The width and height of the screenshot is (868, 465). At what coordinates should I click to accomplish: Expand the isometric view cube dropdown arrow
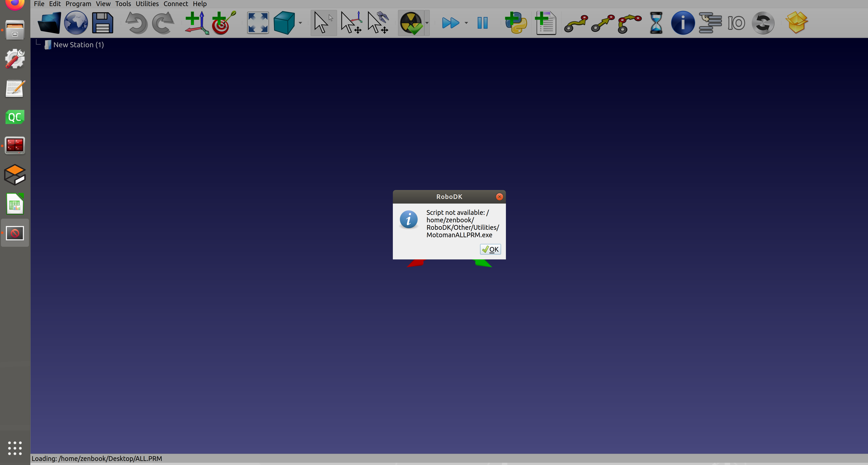tap(300, 23)
